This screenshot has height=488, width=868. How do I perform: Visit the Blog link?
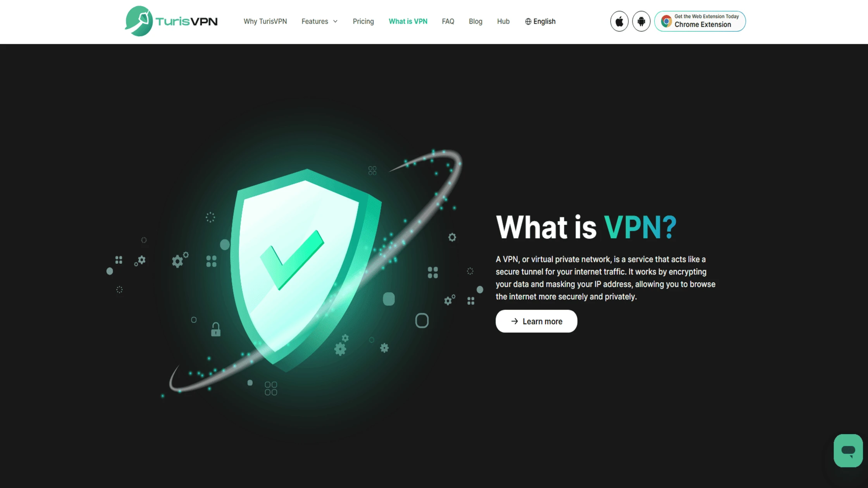click(475, 21)
